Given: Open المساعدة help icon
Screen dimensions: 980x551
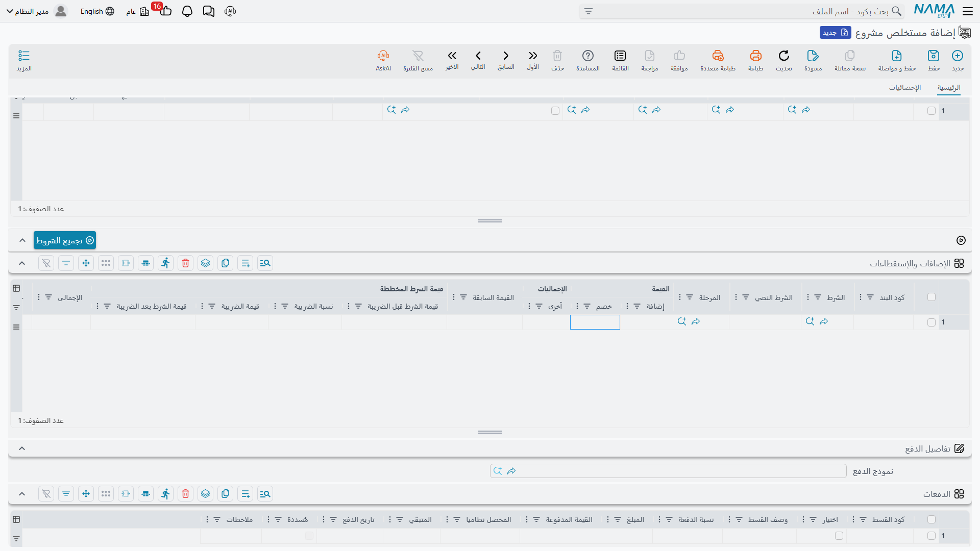Looking at the screenshot, I should (x=588, y=60).
